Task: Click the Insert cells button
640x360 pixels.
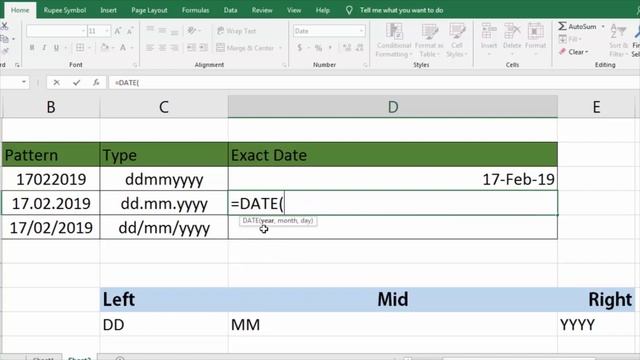Action: pos(489,40)
